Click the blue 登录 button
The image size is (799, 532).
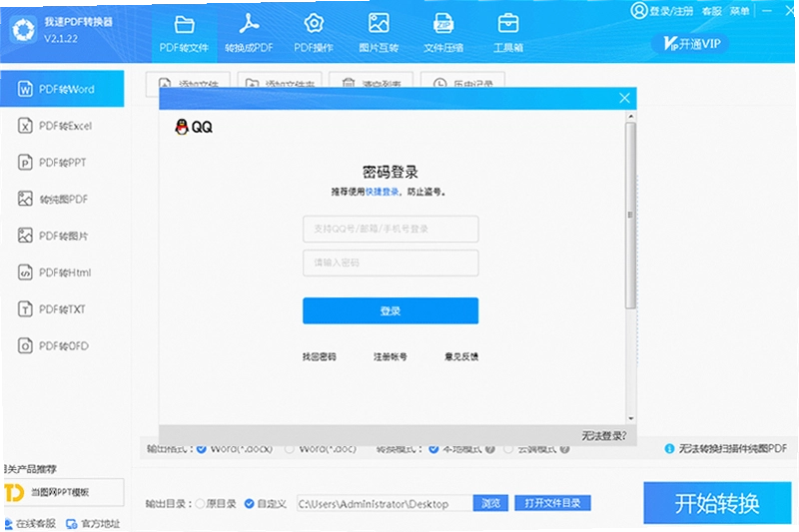click(391, 310)
